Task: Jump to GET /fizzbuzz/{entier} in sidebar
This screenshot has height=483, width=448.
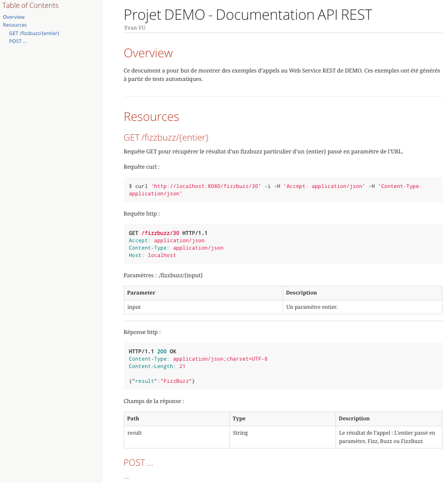Action: [x=34, y=33]
